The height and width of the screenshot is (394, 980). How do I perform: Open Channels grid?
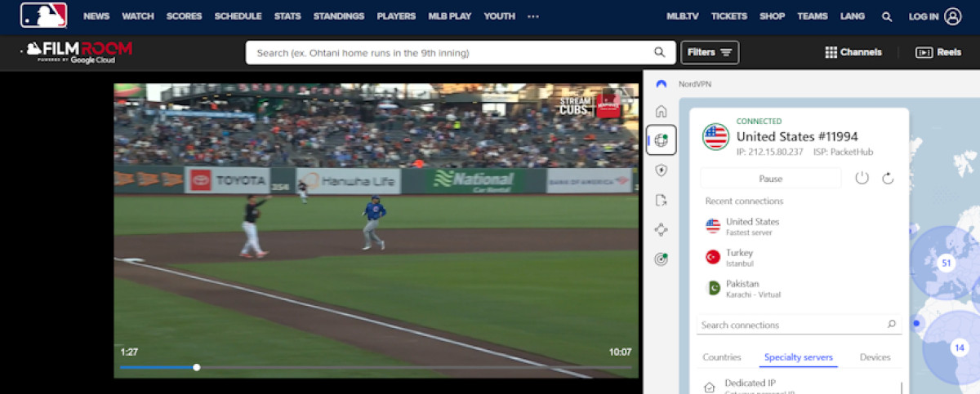[853, 52]
